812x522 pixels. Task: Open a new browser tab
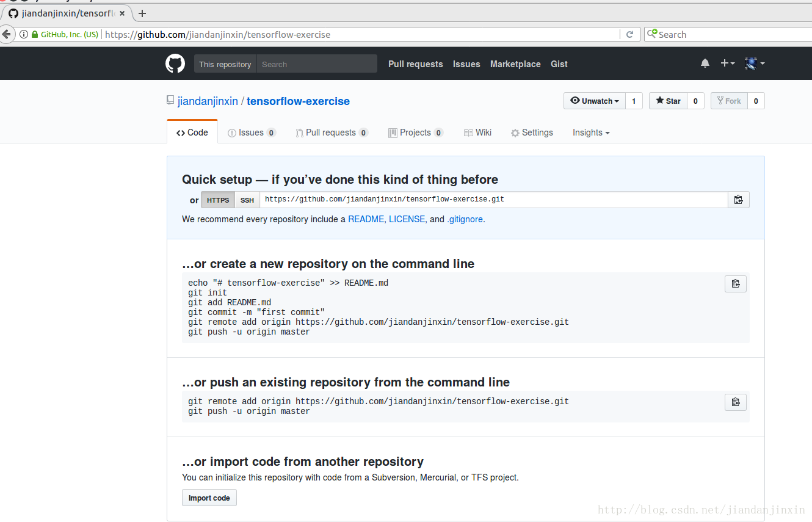click(x=142, y=13)
